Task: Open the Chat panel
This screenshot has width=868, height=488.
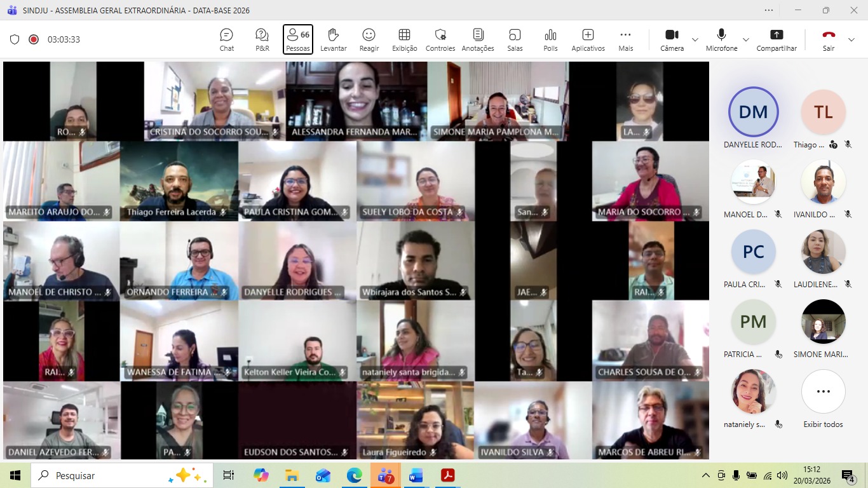Action: [226, 39]
